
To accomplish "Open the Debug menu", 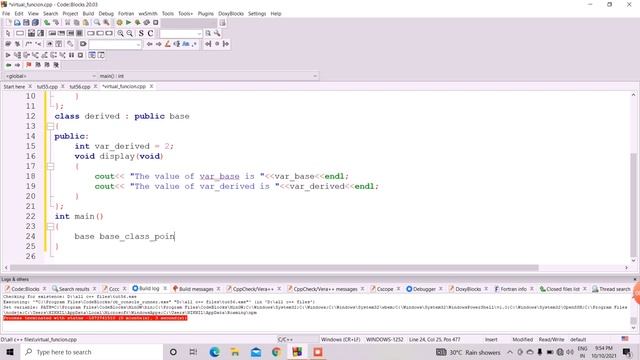I will coord(106,13).
